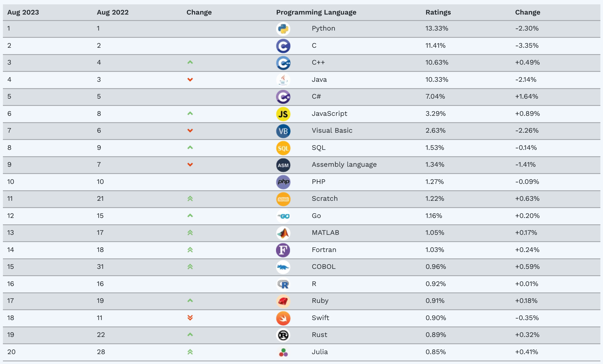603x364 pixels.
Task: Click the MATLAB logo icon
Action: (283, 233)
